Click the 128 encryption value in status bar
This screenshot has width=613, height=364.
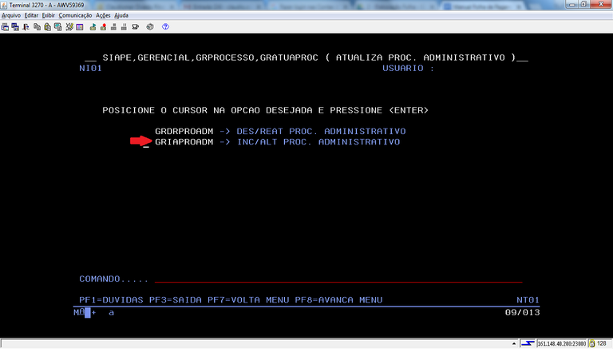pos(601,343)
